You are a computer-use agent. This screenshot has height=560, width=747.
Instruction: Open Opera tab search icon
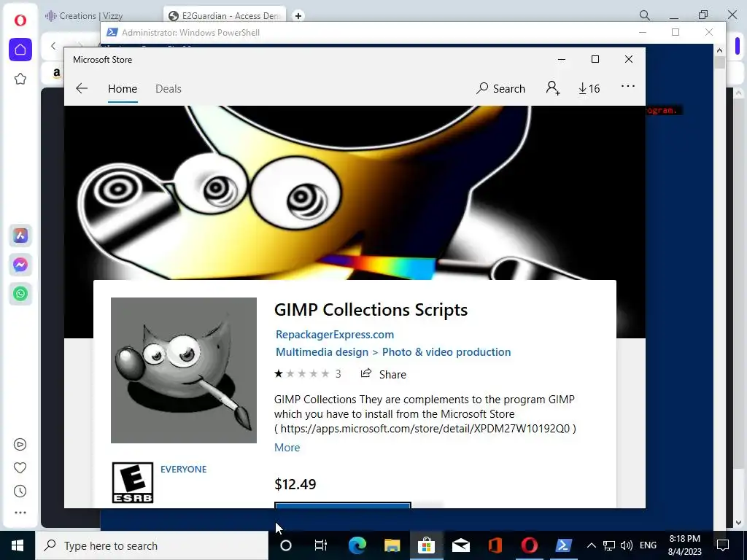[645, 15]
